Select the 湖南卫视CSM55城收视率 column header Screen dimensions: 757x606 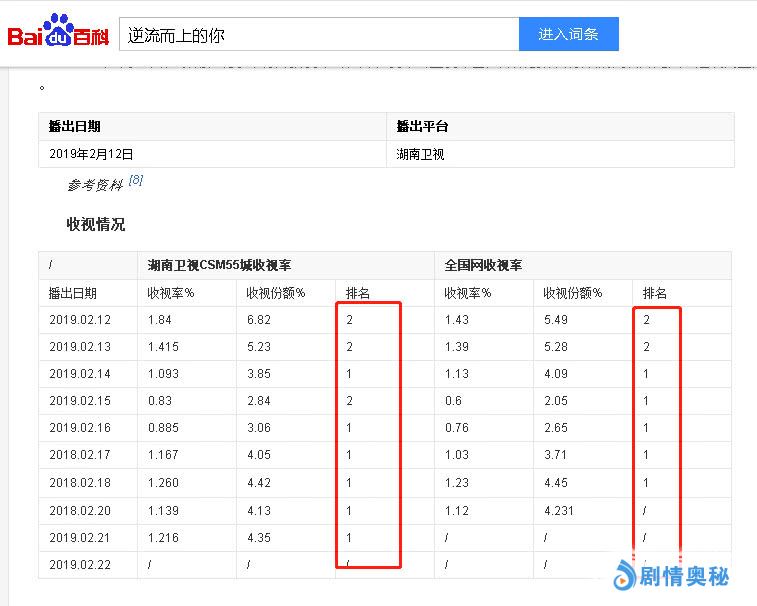tap(226, 265)
